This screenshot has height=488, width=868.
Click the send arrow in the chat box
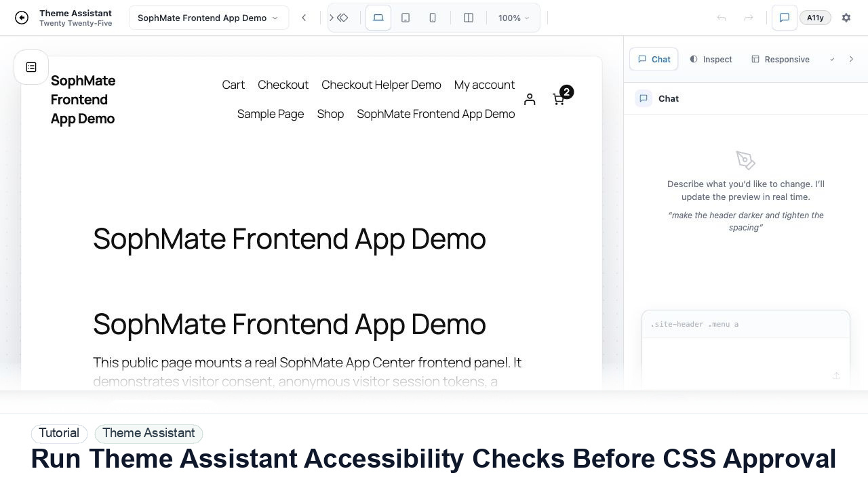pyautogui.click(x=836, y=375)
